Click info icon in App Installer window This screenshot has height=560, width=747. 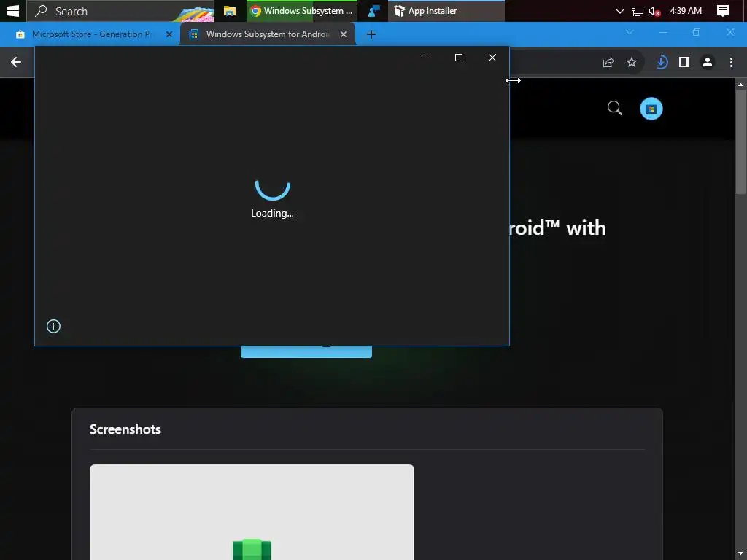pyautogui.click(x=53, y=326)
